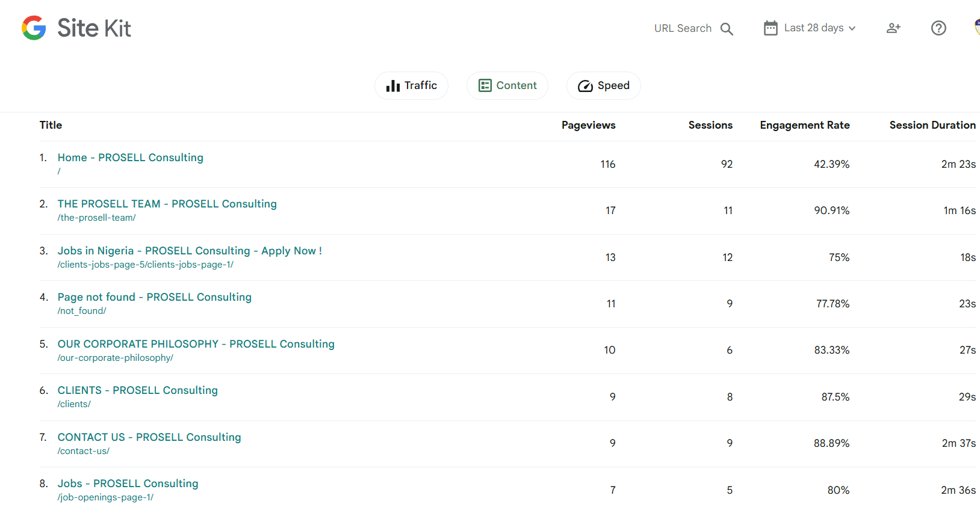Click the Pageviews column header
Image resolution: width=980 pixels, height=510 pixels.
(x=589, y=125)
